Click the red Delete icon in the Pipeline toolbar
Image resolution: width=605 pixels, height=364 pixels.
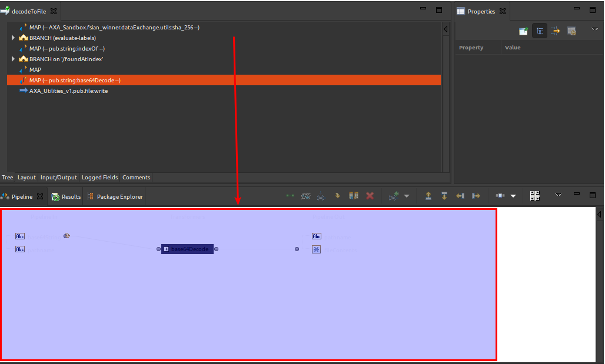(x=370, y=196)
